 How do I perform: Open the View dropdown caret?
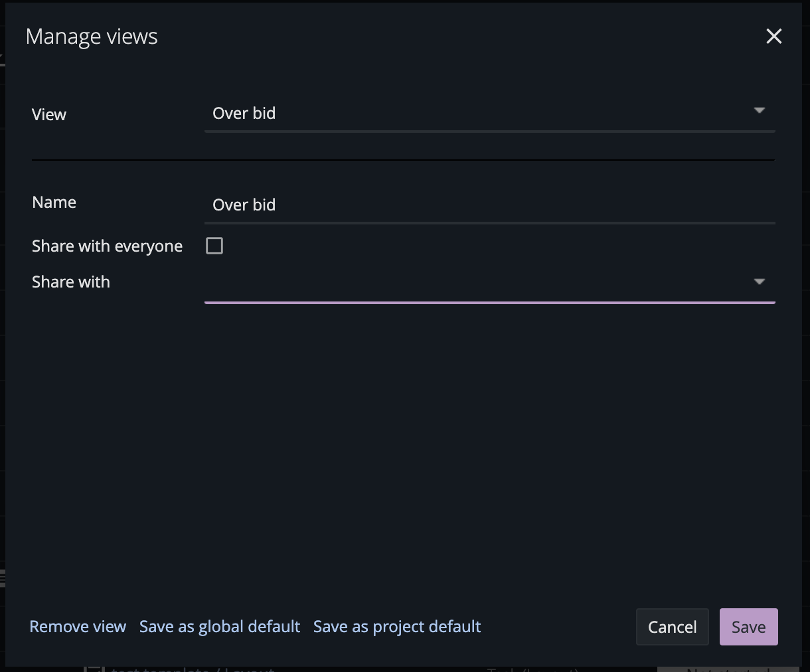[x=760, y=112]
